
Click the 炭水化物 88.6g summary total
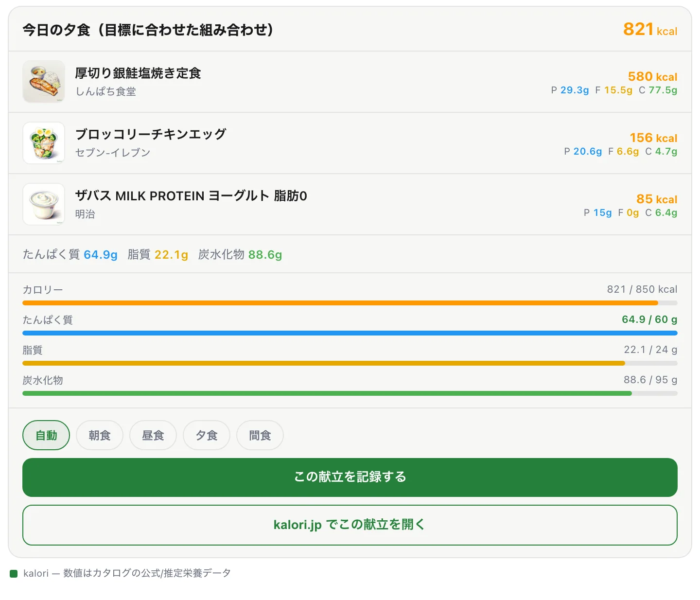click(240, 254)
